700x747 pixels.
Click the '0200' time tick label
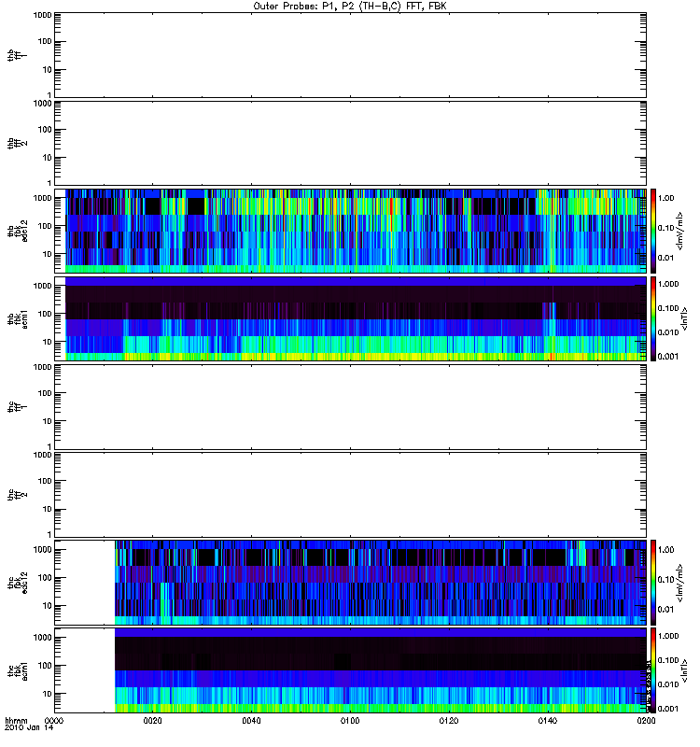coord(646,721)
